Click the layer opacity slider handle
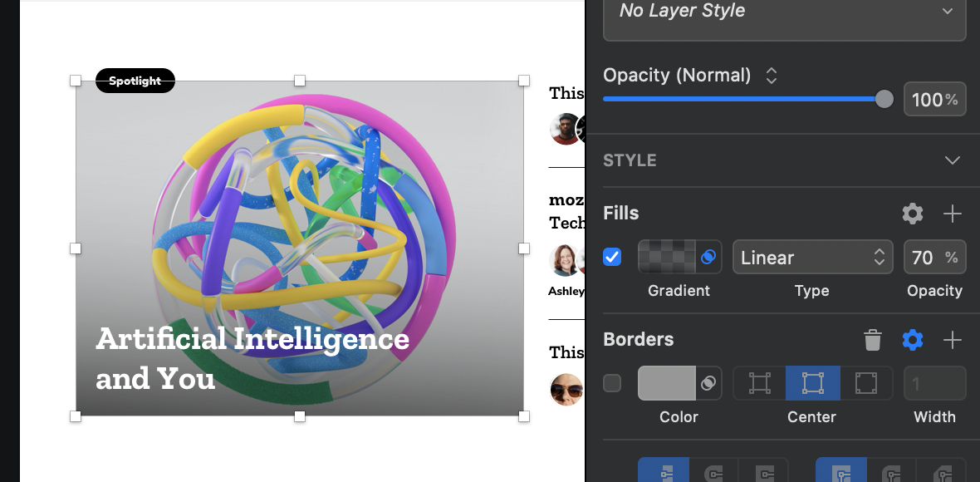The width and height of the screenshot is (980, 482). click(x=884, y=99)
